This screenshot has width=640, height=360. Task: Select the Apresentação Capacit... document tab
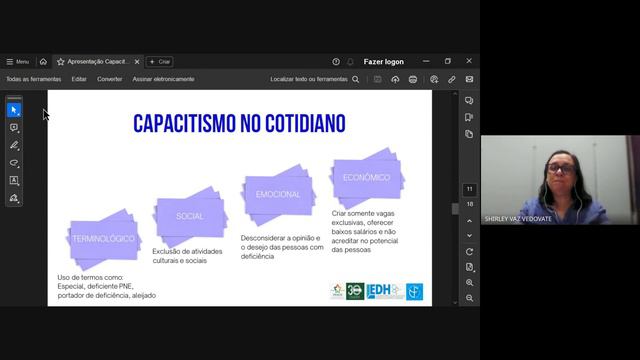(98, 62)
